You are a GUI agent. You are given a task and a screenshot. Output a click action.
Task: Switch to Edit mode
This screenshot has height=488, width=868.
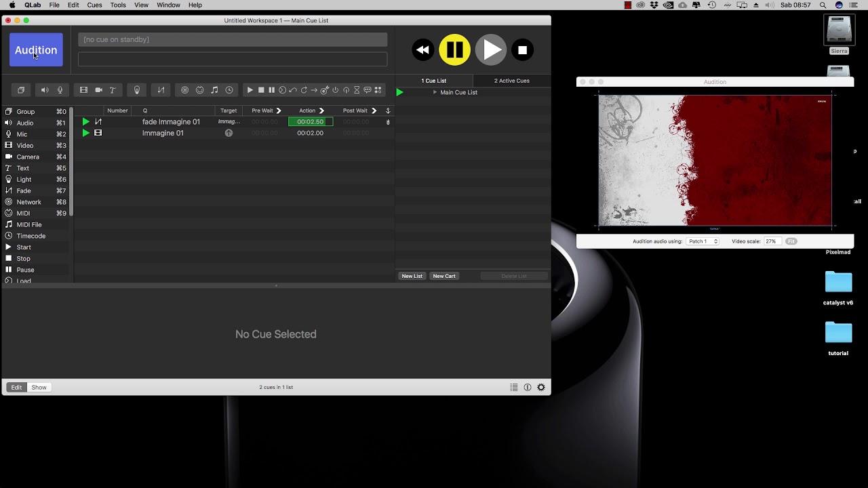pyautogui.click(x=16, y=387)
